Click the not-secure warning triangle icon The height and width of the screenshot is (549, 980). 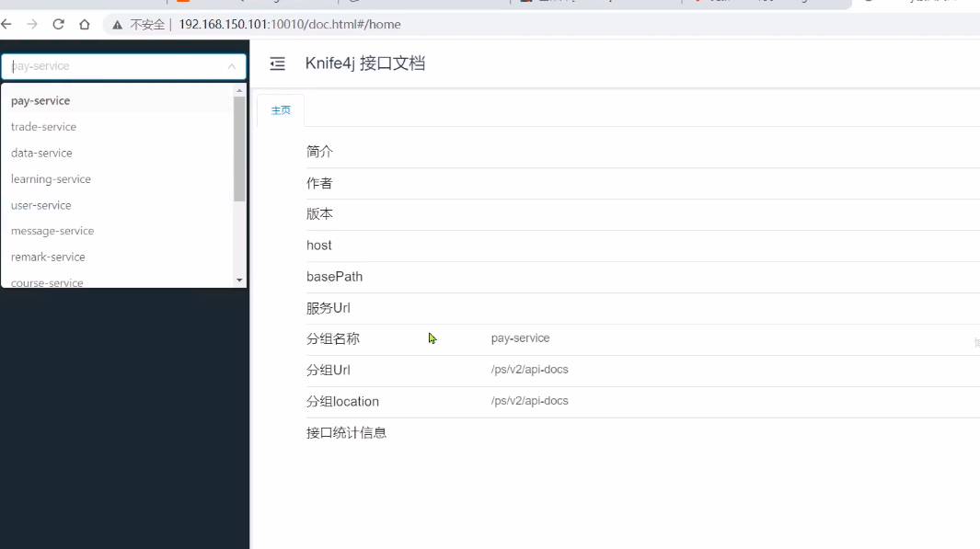[x=117, y=25]
